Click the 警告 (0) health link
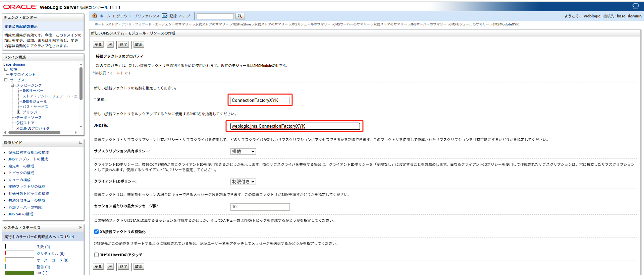Screen dimensions: 644x275 43,267
